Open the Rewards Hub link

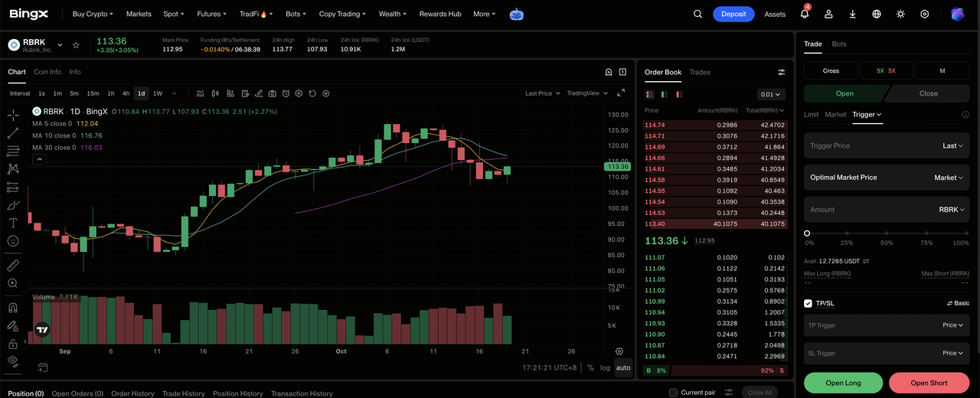coord(440,14)
